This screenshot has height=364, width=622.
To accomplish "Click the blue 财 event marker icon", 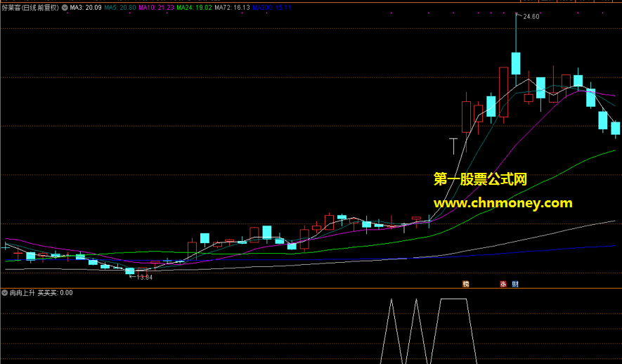I will (515, 284).
